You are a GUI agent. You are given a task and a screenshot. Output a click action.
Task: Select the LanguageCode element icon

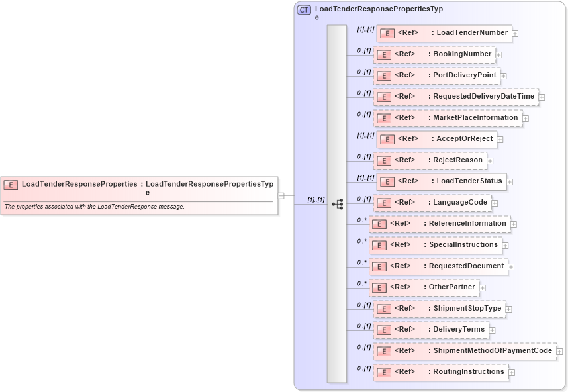point(384,203)
